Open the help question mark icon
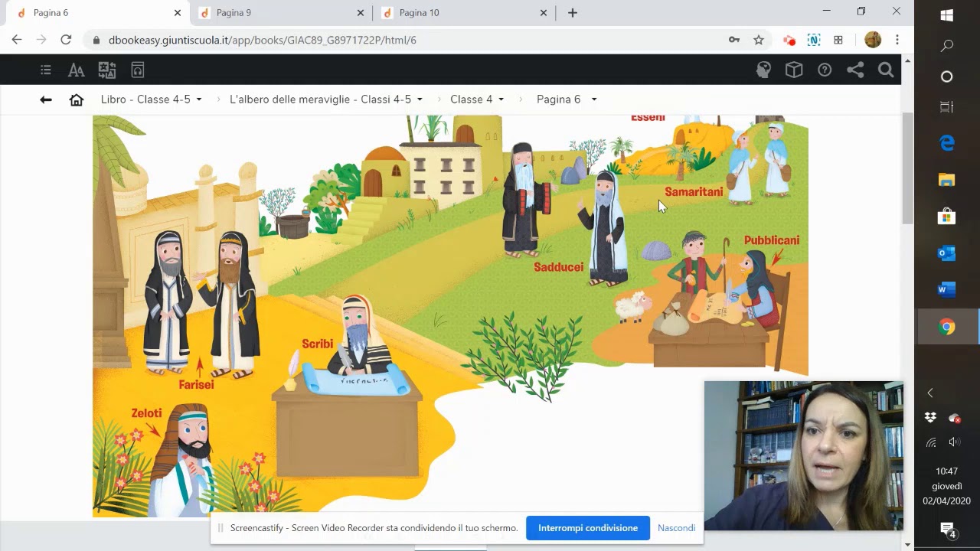Screen dimensions: 980x551 click(825, 70)
